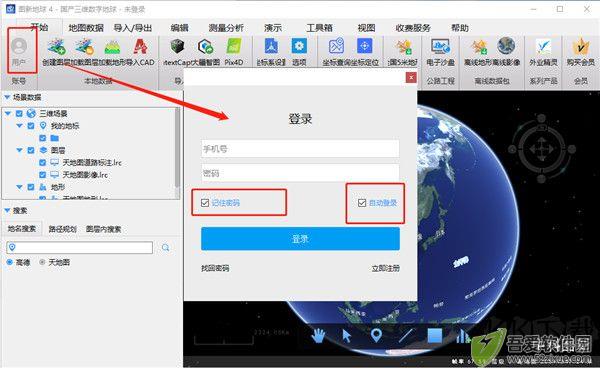
Task: Click the search magnifier icon in place search
Action: click(166, 248)
